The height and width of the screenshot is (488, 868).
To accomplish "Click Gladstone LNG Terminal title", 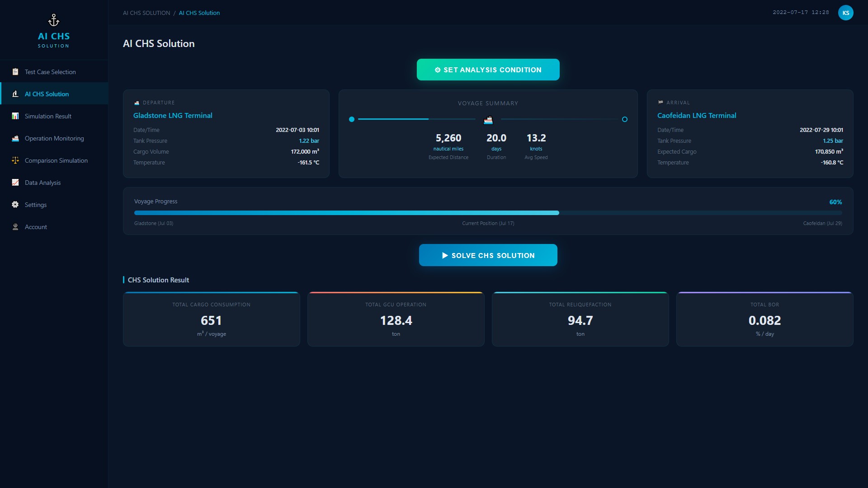I will 173,116.
